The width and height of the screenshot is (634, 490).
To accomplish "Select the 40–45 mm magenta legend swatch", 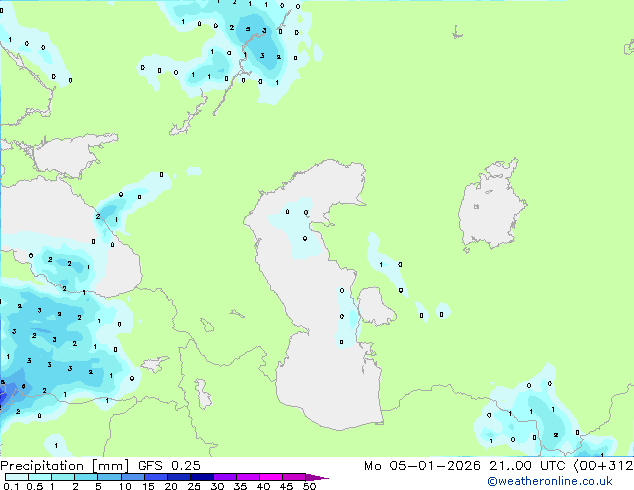I will point(271,477).
